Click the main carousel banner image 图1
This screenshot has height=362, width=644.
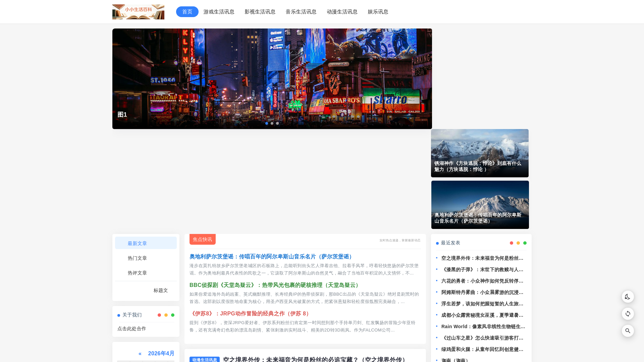272,79
